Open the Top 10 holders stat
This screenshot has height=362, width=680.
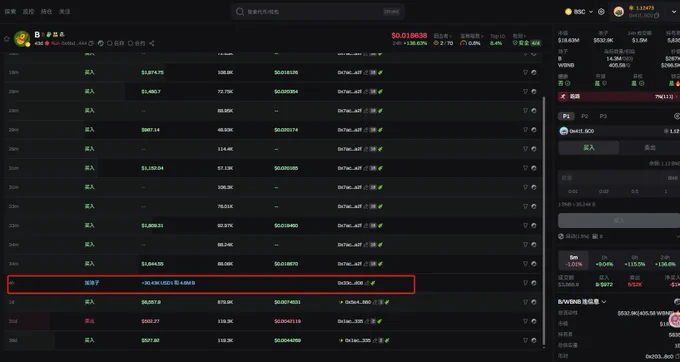point(497,39)
